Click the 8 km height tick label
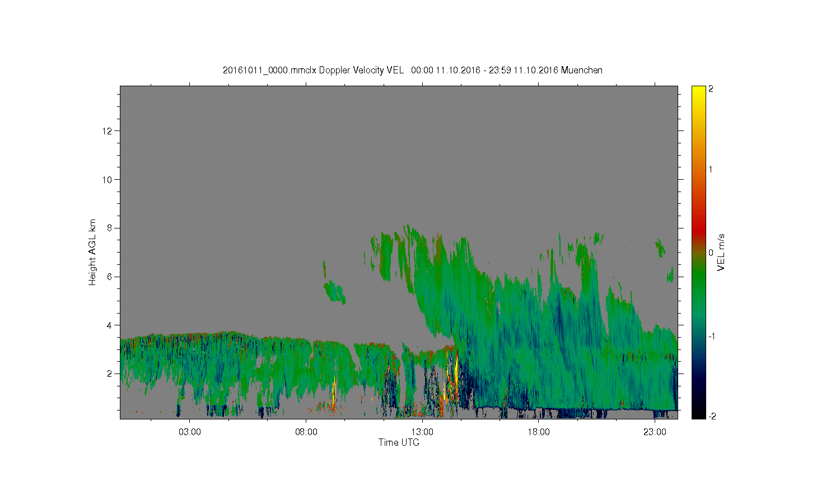 pos(110,228)
